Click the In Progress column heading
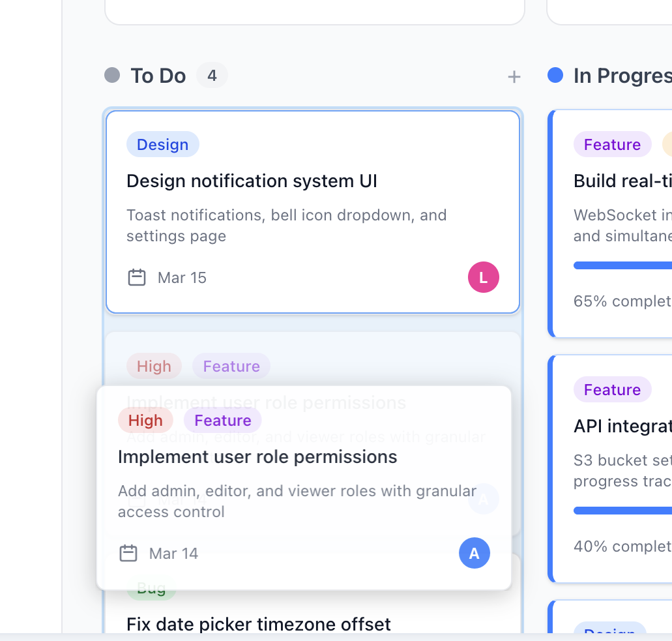The image size is (672, 641). (622, 76)
